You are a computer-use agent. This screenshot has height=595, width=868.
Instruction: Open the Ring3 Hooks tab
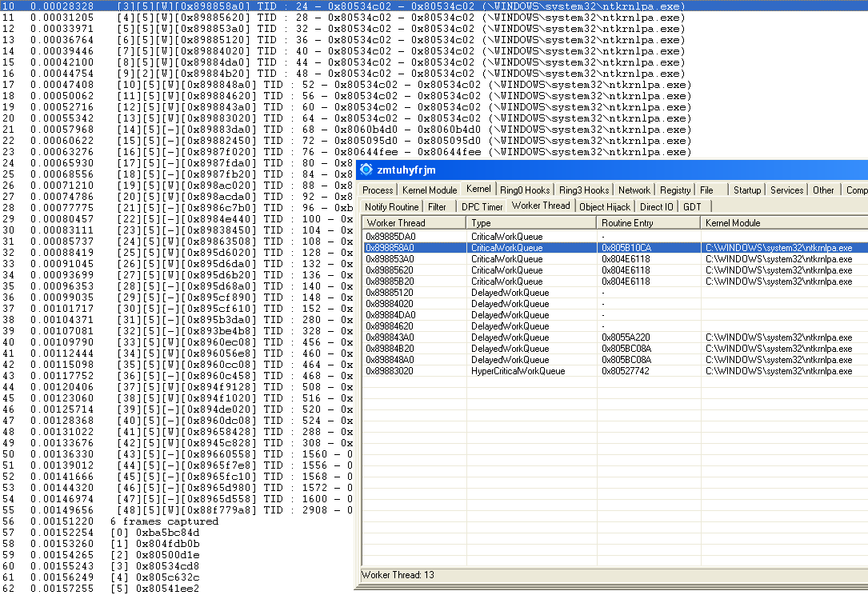(x=584, y=190)
